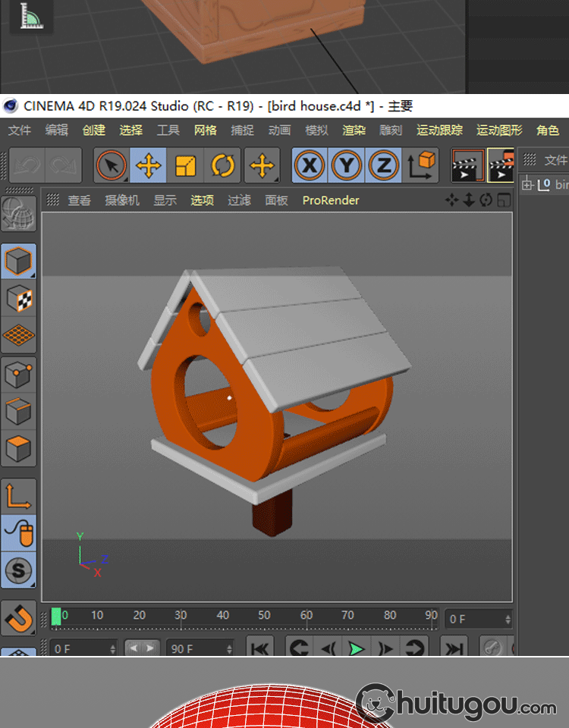The height and width of the screenshot is (728, 569).
Task: Open the 编辑 menu
Action: [x=57, y=130]
